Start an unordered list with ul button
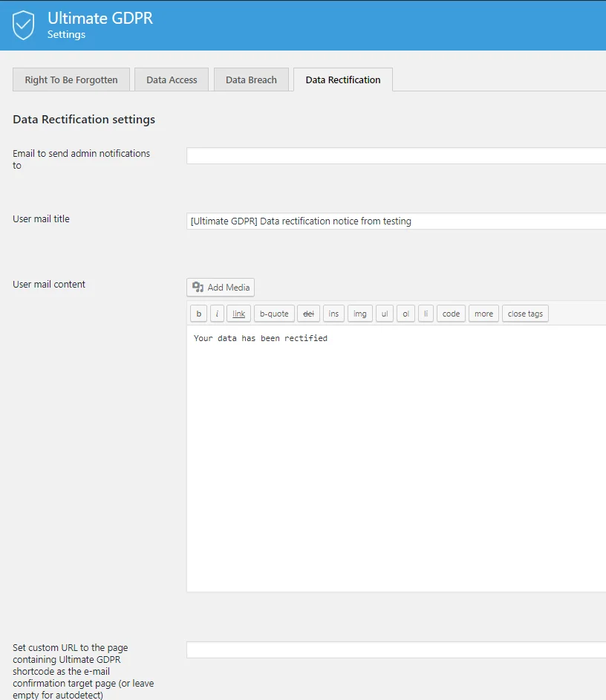 tap(384, 314)
